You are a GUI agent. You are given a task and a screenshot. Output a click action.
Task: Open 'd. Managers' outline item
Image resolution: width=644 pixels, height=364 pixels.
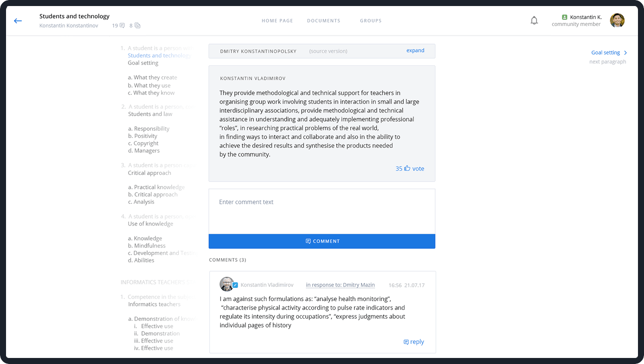(144, 151)
